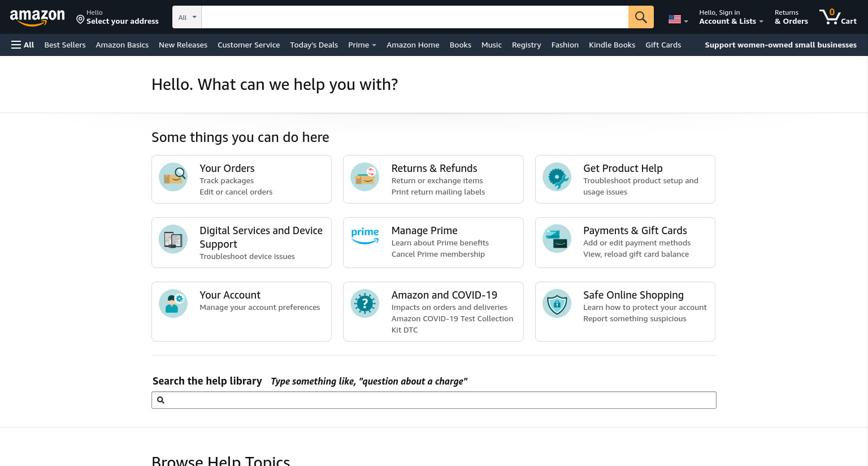
Task: Click the help library search magnifier icon
Action: (x=160, y=400)
